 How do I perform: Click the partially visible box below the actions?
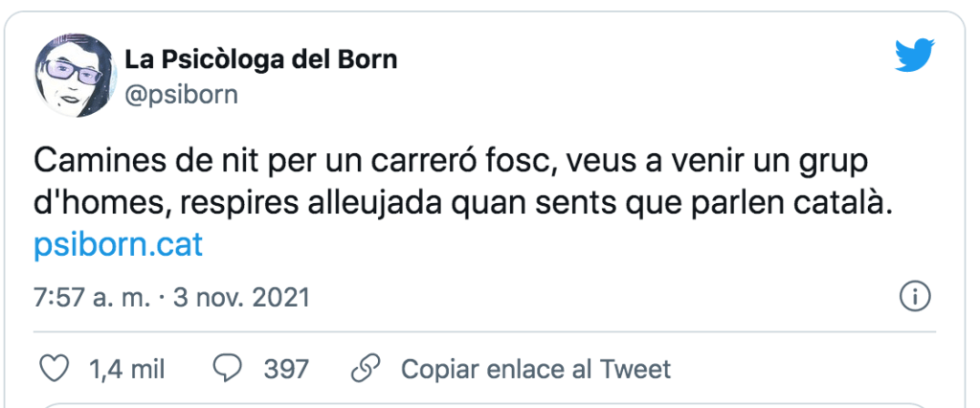(488, 405)
